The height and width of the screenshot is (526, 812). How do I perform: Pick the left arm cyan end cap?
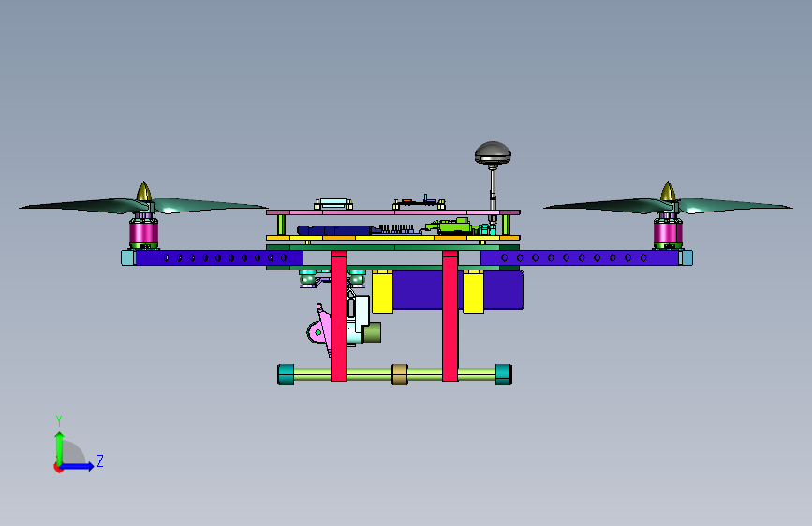pos(128,257)
